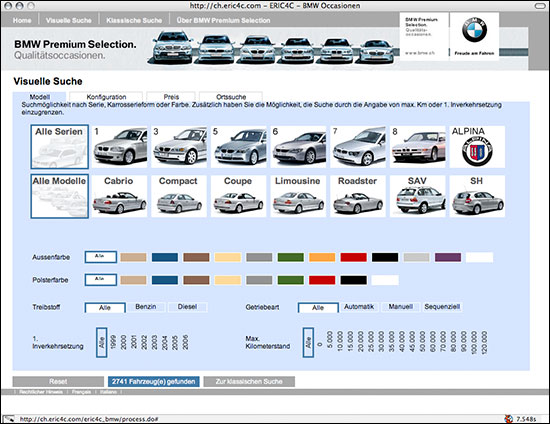Choose the ALPINA logo tile
The image size is (550, 424).
pos(477,147)
